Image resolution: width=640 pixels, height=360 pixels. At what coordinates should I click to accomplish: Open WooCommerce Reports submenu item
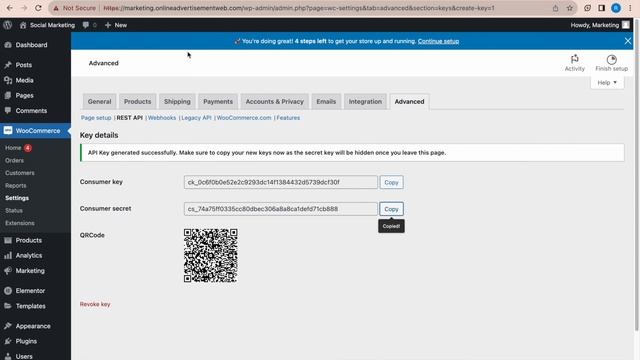(x=16, y=186)
